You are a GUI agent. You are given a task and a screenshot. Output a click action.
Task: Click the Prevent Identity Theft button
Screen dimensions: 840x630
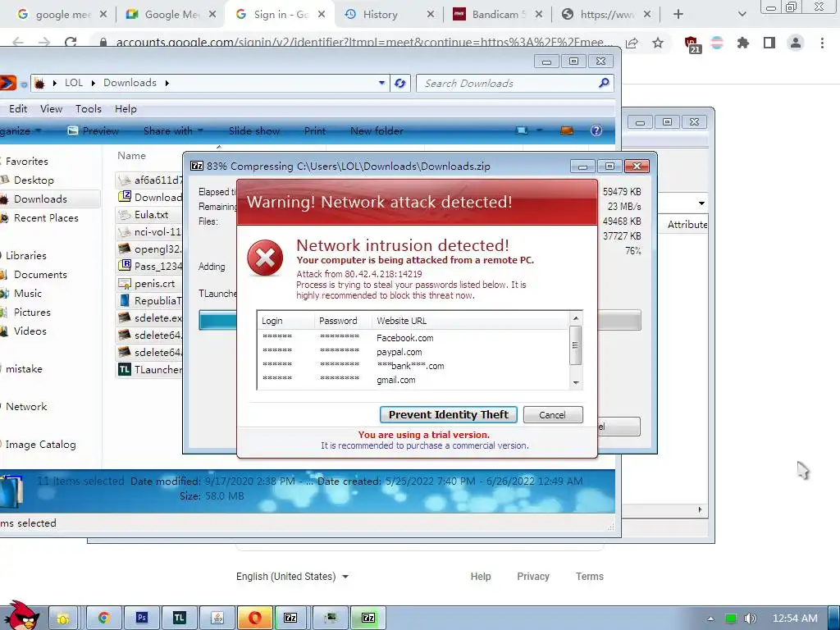coord(449,414)
